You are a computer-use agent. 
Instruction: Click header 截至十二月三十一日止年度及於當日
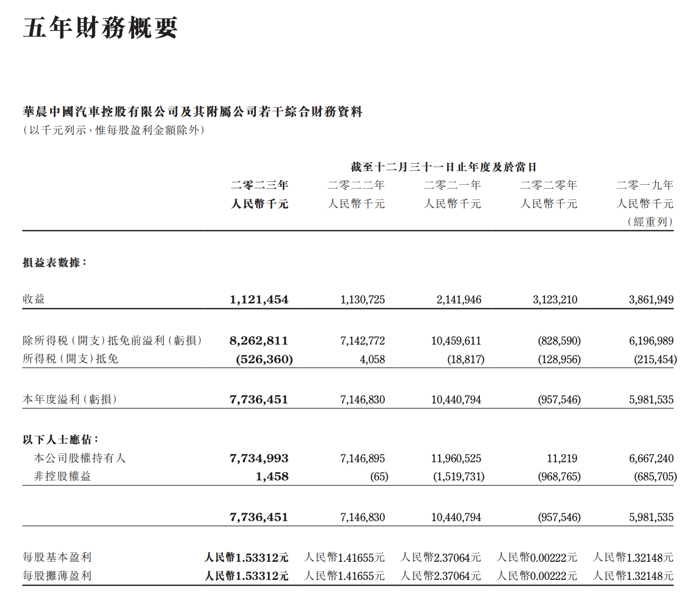[444, 167]
